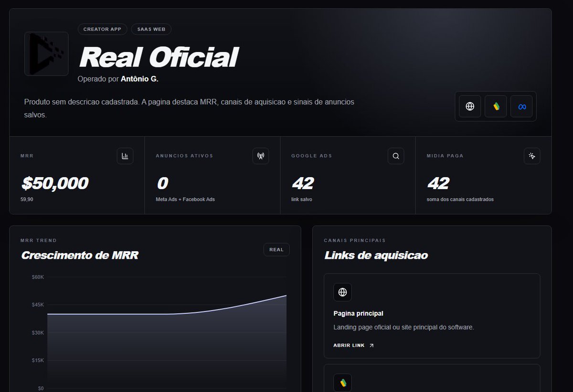Screen dimensions: 573x392
Task: Click the link salvo text
Action: 302,199
